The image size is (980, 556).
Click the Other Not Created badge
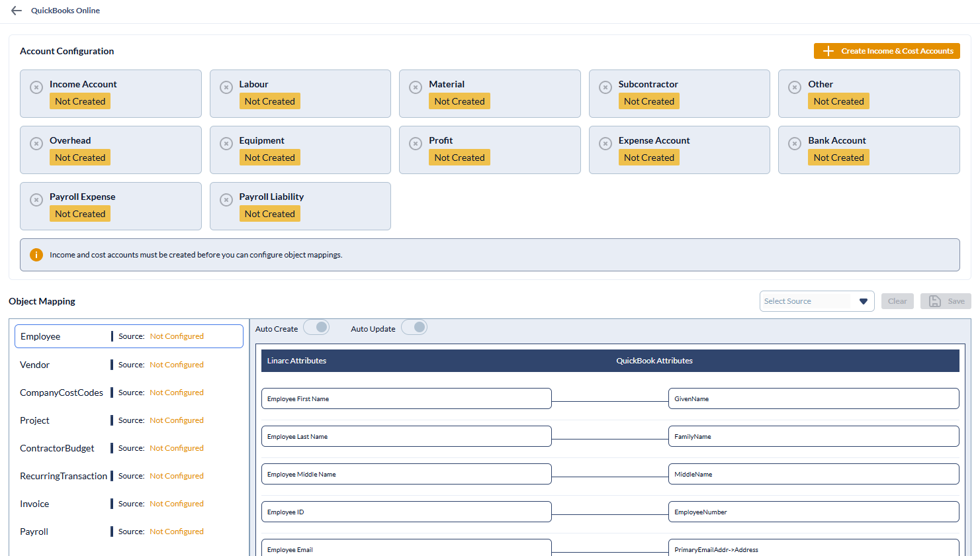pos(838,101)
